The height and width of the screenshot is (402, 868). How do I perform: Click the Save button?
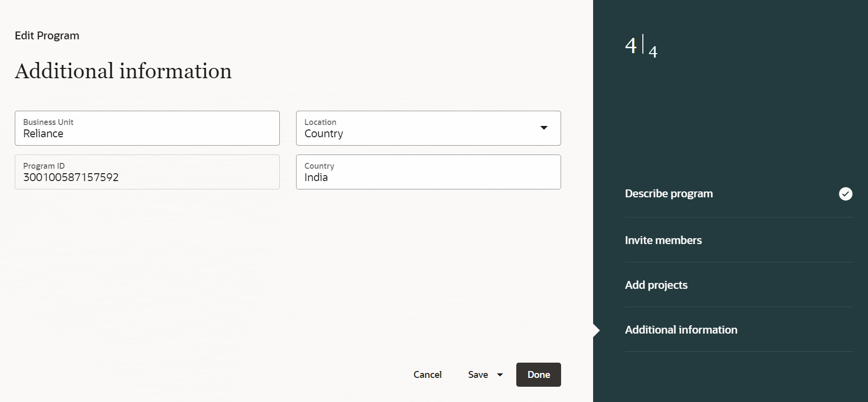[x=478, y=374]
